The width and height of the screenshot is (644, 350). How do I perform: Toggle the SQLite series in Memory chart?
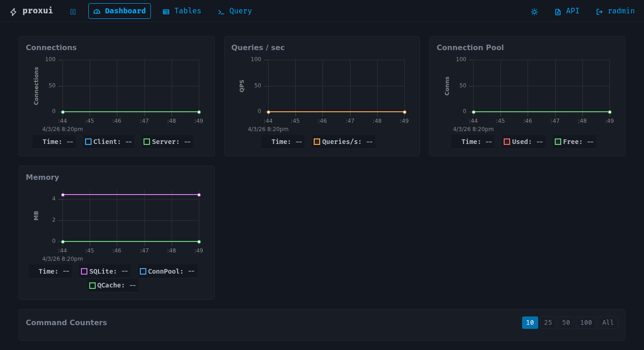click(x=104, y=271)
